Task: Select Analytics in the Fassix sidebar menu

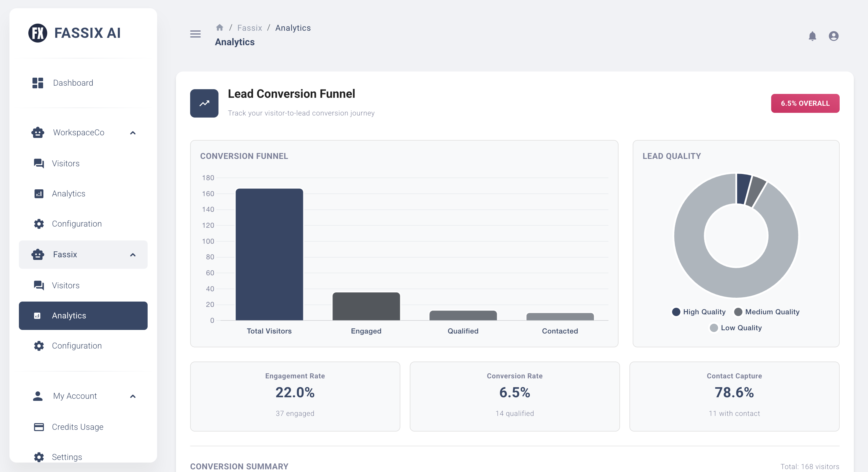Action: [x=69, y=315]
